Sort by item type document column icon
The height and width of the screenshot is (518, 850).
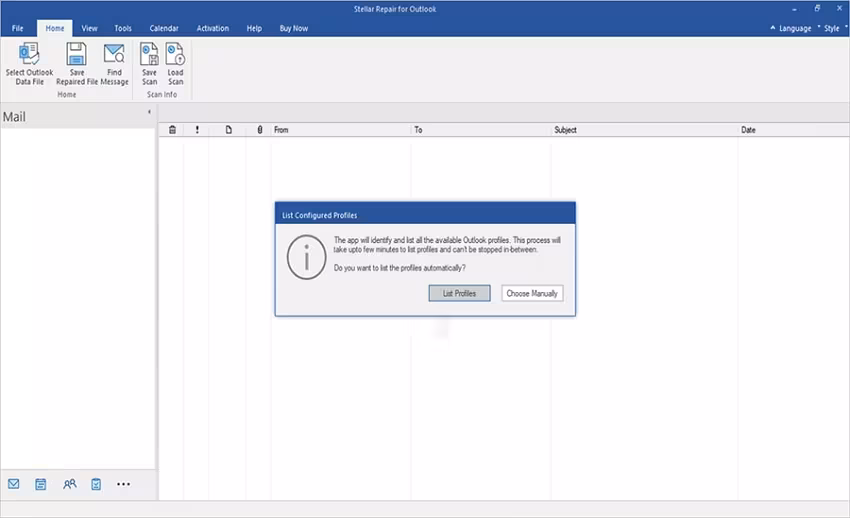coord(229,130)
